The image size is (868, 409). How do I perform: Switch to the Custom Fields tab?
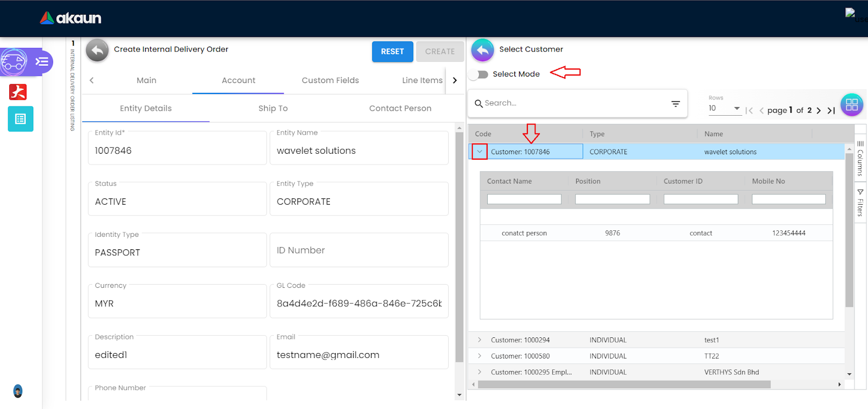click(x=330, y=80)
